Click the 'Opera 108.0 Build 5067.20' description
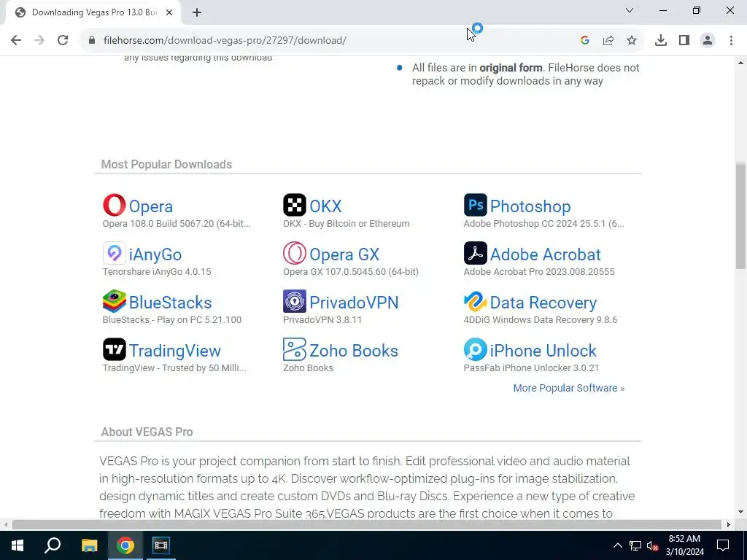Viewport: 747px width, 560px height. click(x=177, y=223)
